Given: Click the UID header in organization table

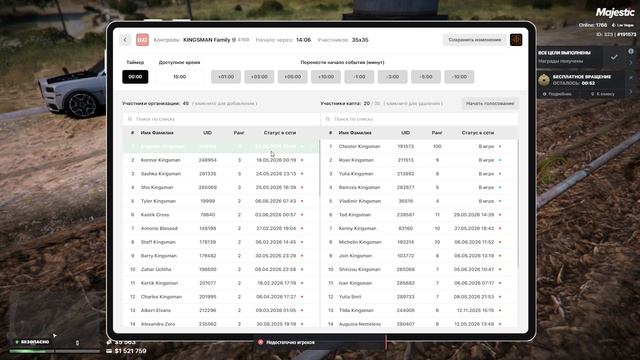Looking at the screenshot, I should click(207, 133).
